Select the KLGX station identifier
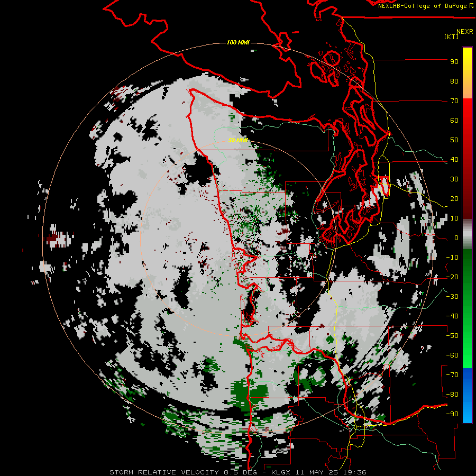The height and width of the screenshot is (476, 476). 281,472
